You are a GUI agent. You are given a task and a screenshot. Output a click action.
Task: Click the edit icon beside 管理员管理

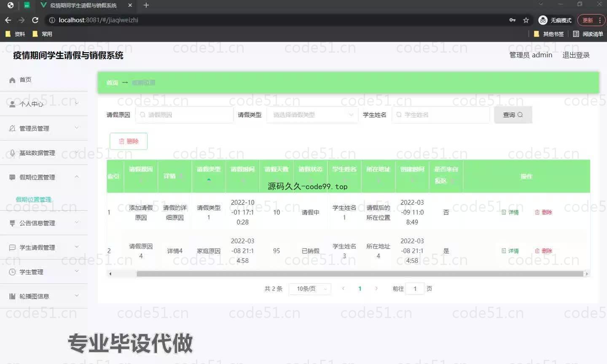coord(12,128)
